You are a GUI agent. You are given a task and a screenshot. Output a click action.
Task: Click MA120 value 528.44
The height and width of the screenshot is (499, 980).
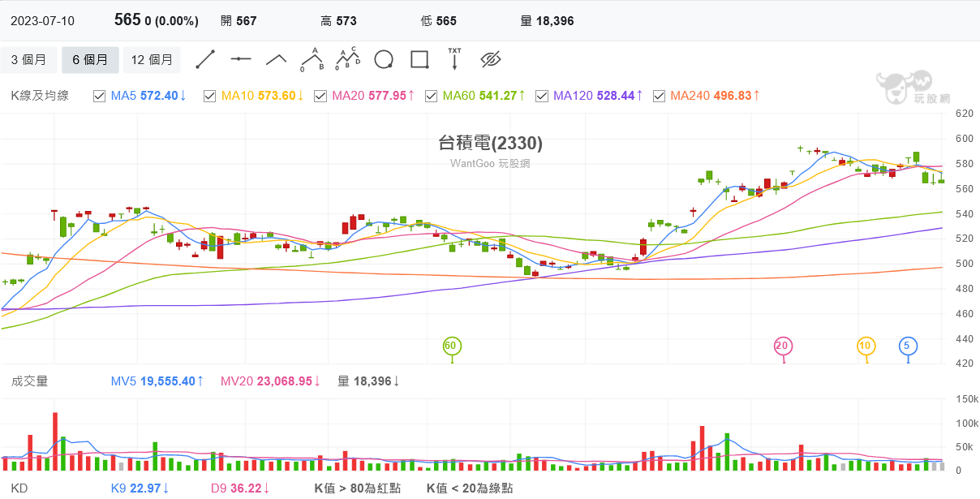(x=616, y=96)
